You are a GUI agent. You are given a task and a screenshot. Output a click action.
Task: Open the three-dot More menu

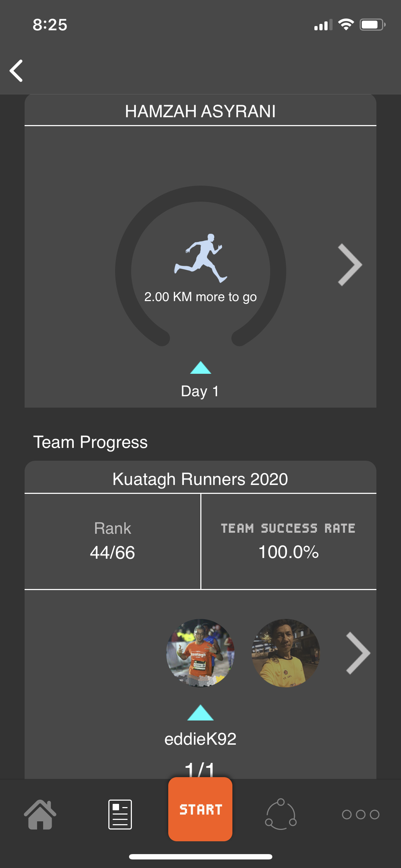[x=360, y=815]
